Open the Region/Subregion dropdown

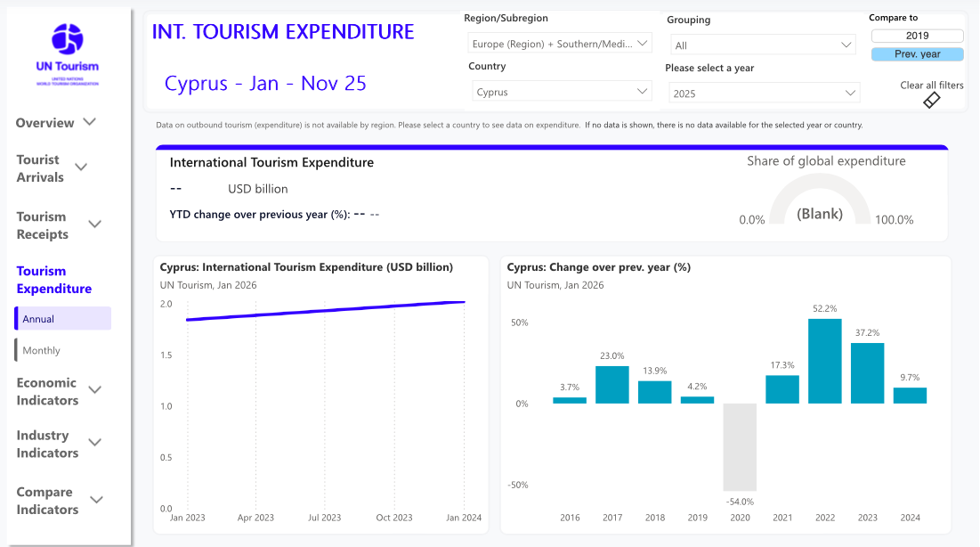click(559, 44)
